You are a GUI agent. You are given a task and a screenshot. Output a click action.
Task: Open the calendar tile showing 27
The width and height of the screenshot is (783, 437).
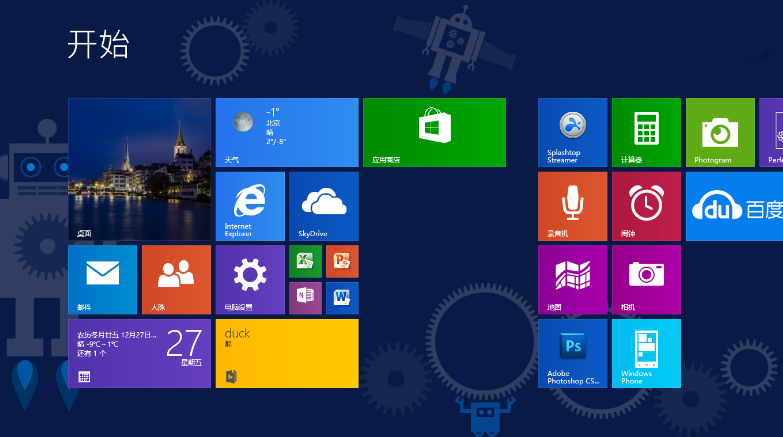tap(139, 354)
